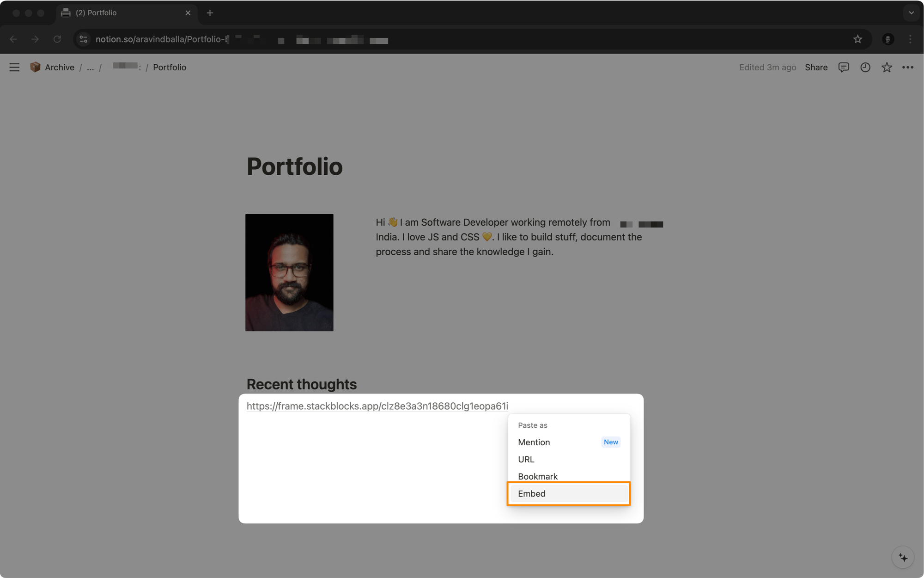Select Mention option from paste dropdown
924x578 pixels.
534,442
